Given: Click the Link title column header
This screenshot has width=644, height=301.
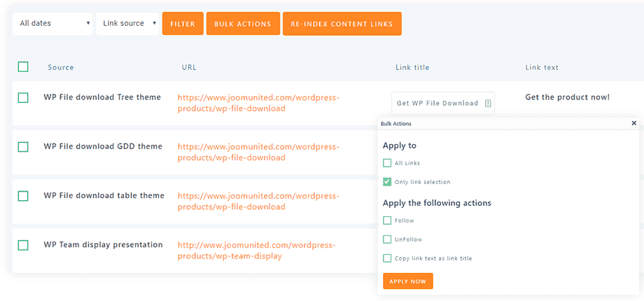Looking at the screenshot, I should 412,67.
